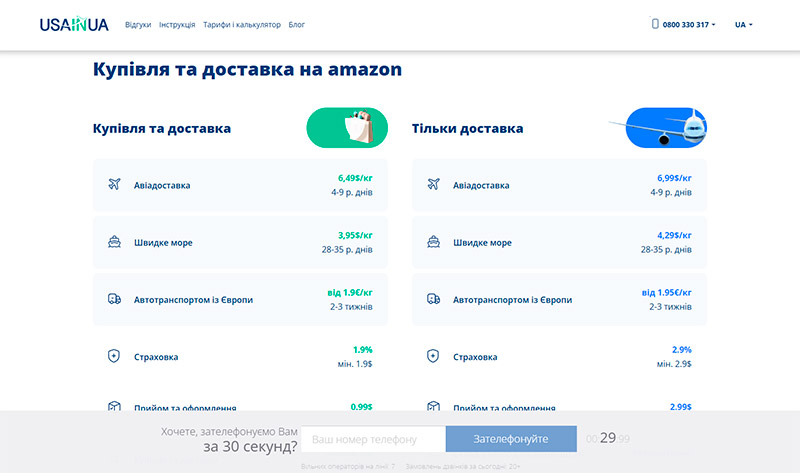This screenshot has height=473, width=800.
Task: Click the truck icon in the left Автотранспортом із Європи row
Action: point(114,299)
